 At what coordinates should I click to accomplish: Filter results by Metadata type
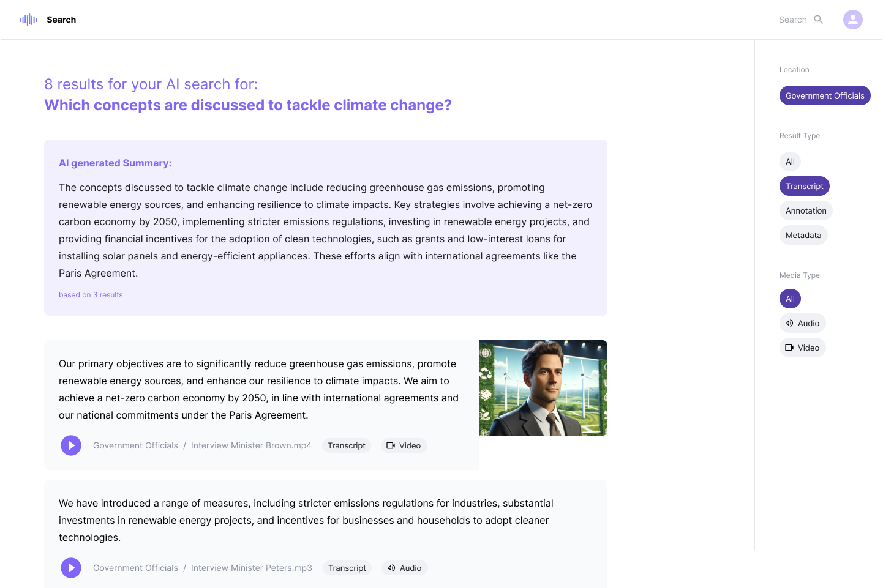click(803, 235)
